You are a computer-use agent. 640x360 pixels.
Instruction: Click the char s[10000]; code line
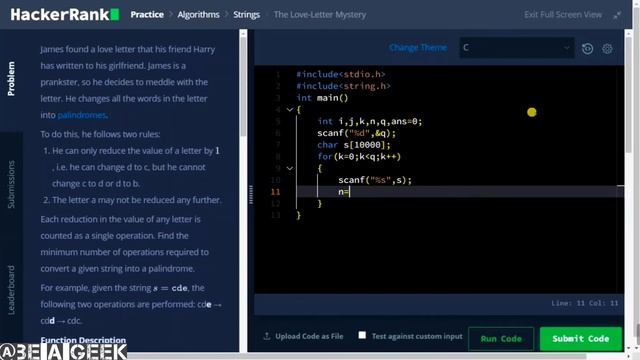coord(354,145)
